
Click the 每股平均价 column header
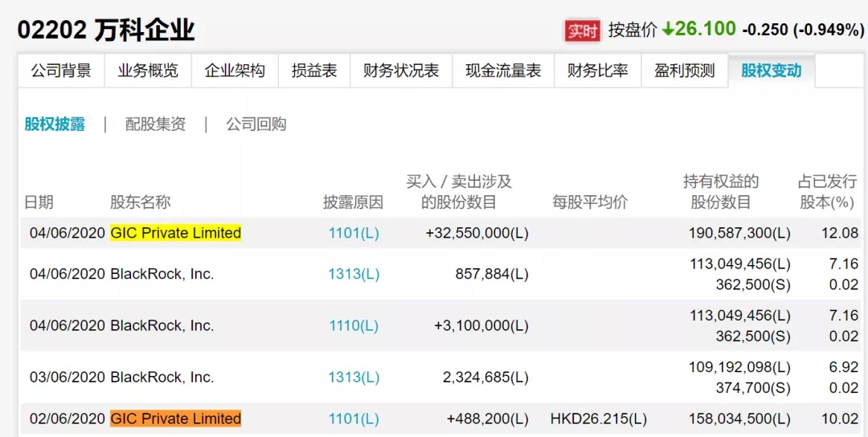coord(590,202)
